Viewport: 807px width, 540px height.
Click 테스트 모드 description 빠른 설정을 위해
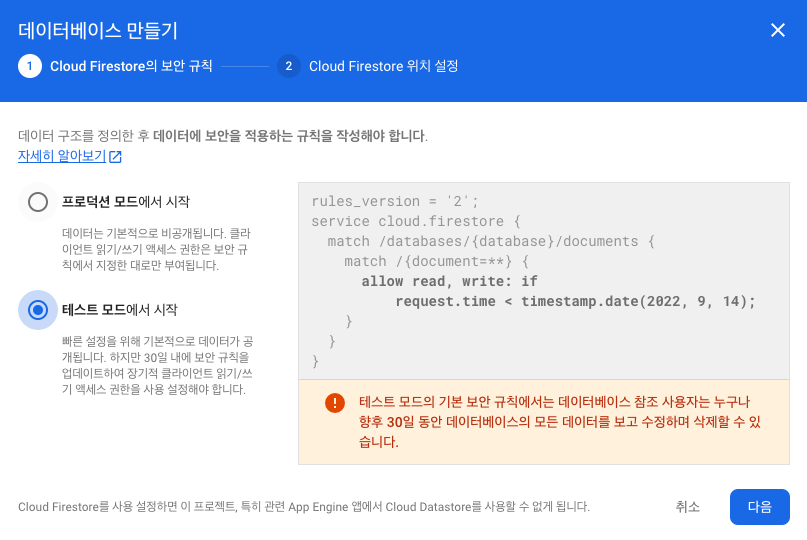157,365
